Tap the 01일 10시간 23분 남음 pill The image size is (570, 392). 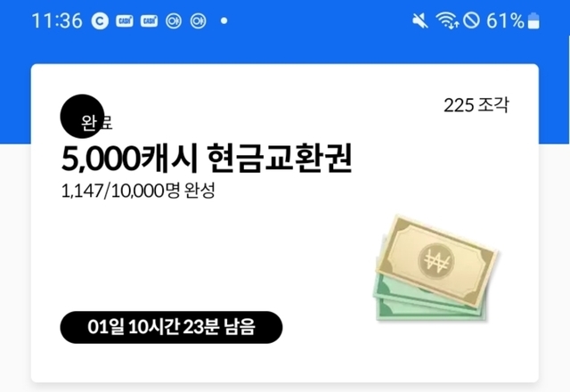pyautogui.click(x=171, y=327)
